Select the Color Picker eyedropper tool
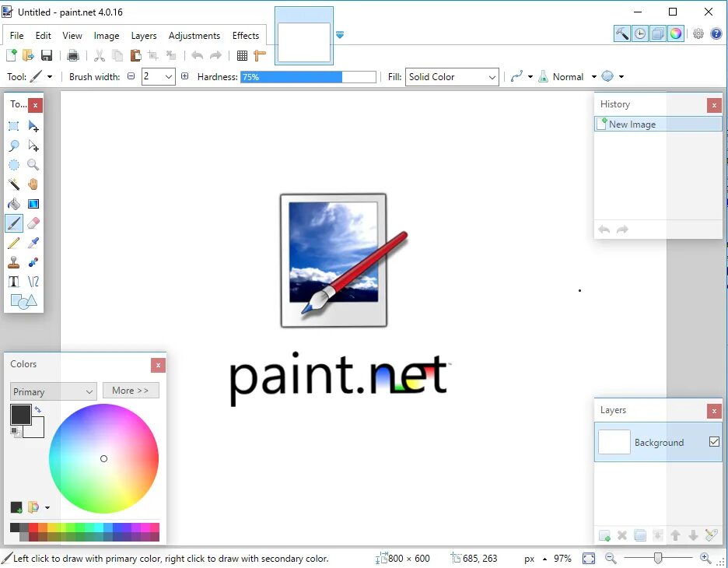 [33, 243]
